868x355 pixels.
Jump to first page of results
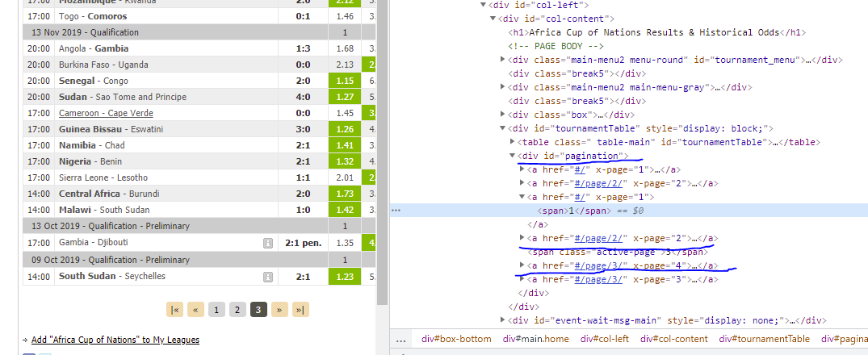click(174, 310)
